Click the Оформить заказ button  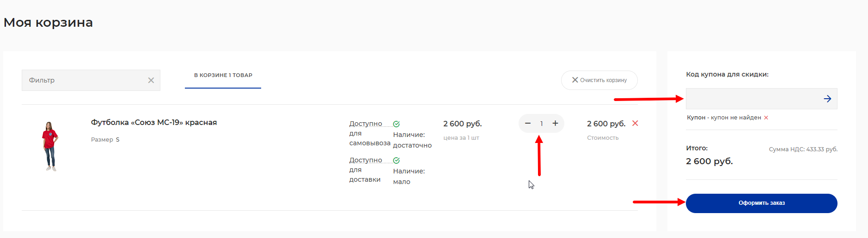[761, 203]
